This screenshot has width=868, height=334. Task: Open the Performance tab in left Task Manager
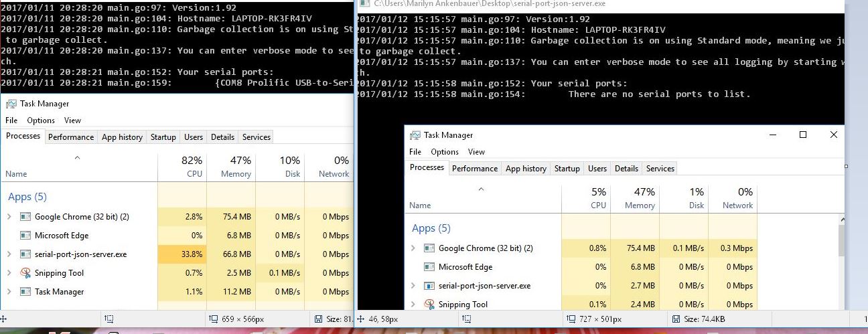70,137
